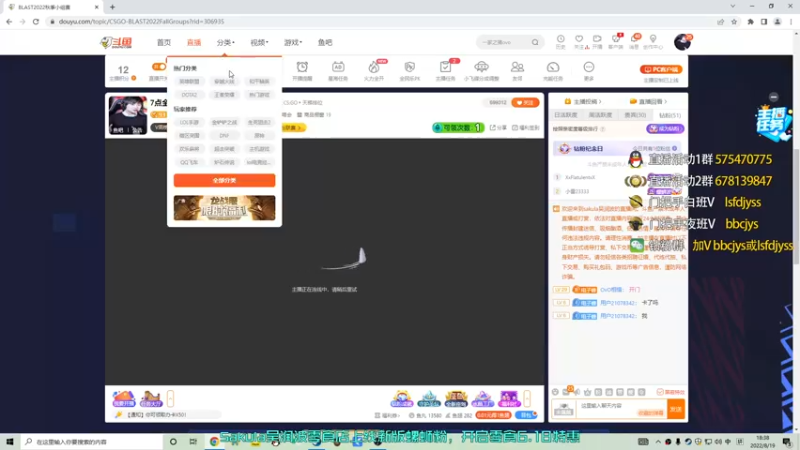Switch to the 周活跃度 tab
The height and width of the screenshot is (450, 800).
click(601, 115)
